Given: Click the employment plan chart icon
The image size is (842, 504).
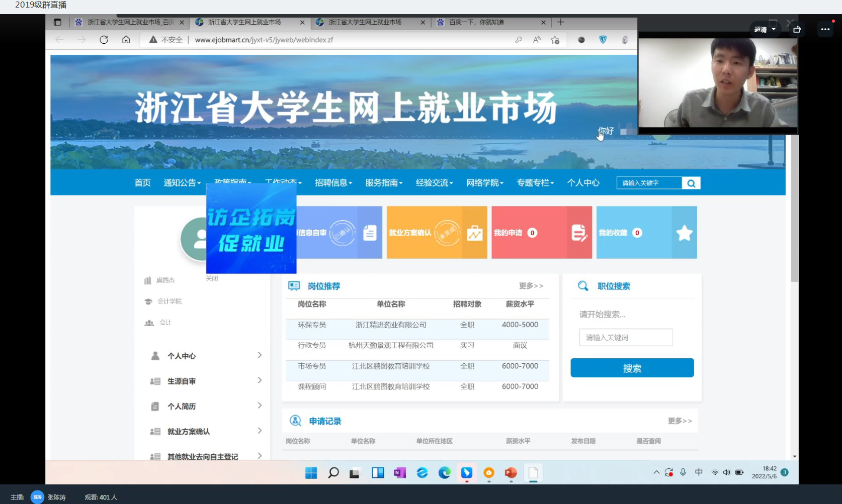Looking at the screenshot, I should coord(475,233).
